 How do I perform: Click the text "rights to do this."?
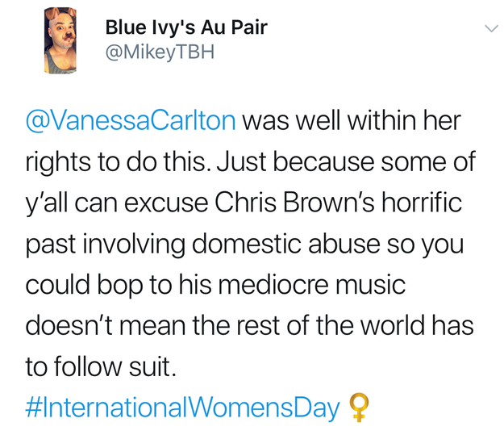point(119,162)
